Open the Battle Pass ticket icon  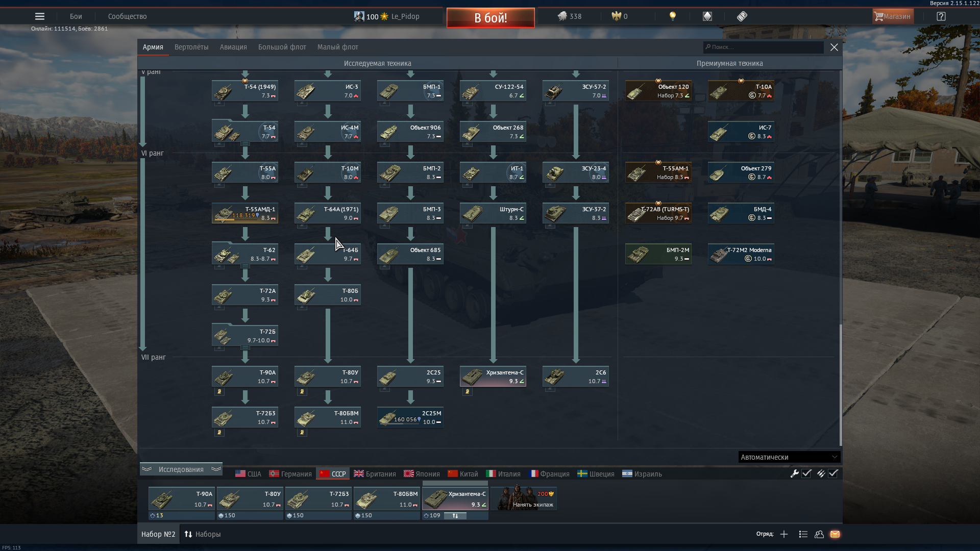click(742, 16)
